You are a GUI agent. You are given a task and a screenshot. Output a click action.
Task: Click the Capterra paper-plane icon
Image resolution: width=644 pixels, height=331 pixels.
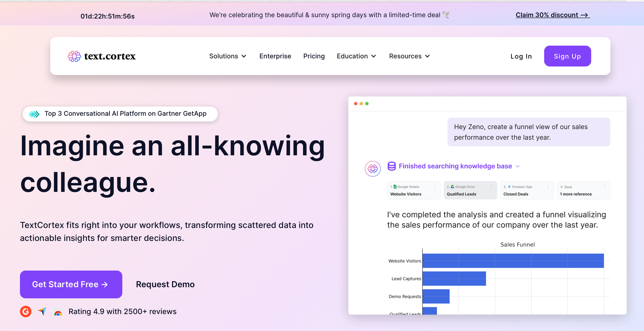pos(42,311)
